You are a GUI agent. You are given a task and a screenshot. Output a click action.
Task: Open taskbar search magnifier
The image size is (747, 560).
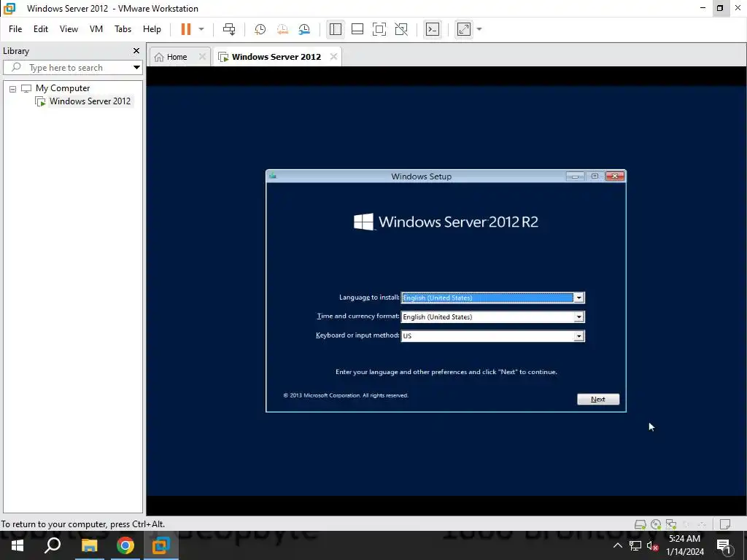[53, 545]
